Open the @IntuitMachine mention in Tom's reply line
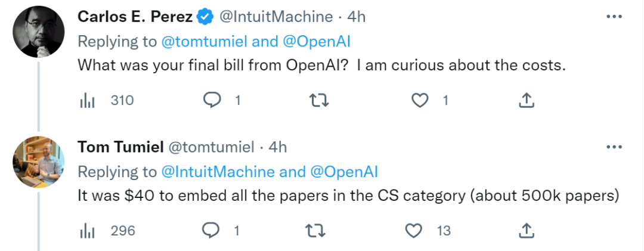Viewport: 644px width, 251px height. click(218, 172)
